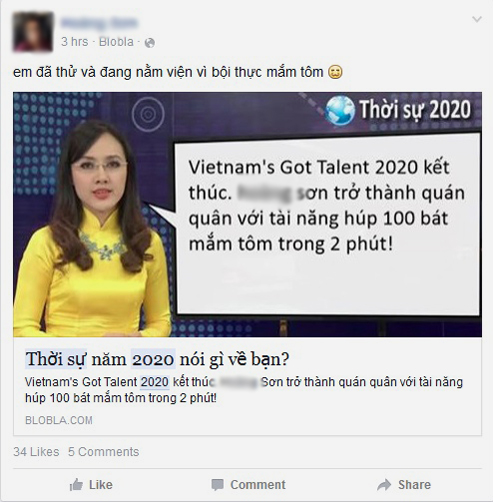Click the Comment button label
The image size is (493, 502).
pos(258,485)
